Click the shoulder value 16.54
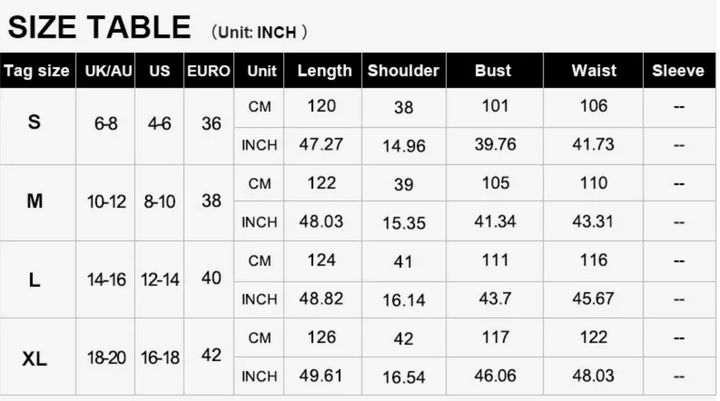Image resolution: width=720 pixels, height=401 pixels. click(404, 377)
